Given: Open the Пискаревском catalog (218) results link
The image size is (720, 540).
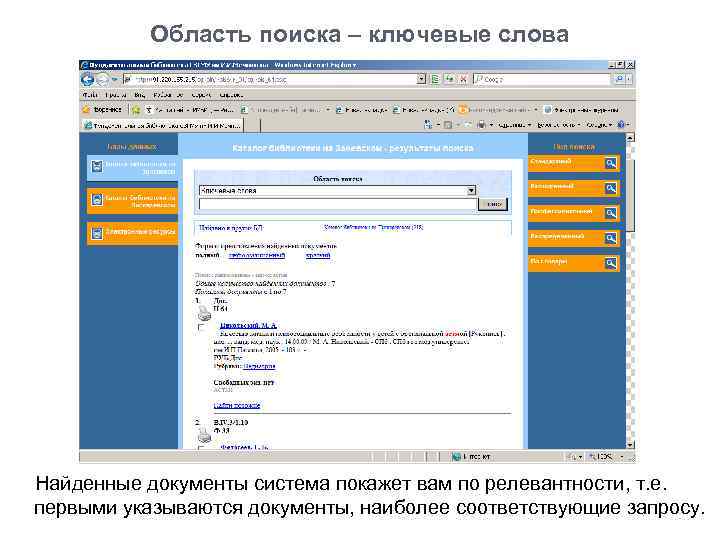Looking at the screenshot, I should (x=373, y=227).
